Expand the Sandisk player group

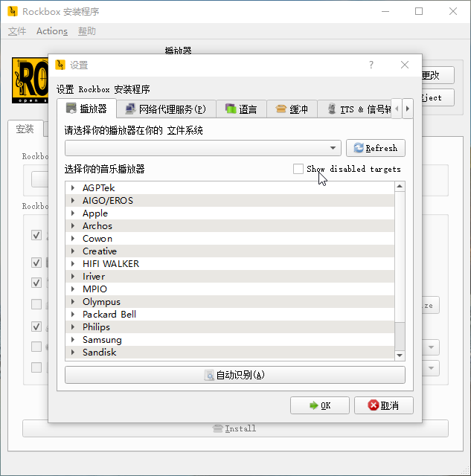73,352
